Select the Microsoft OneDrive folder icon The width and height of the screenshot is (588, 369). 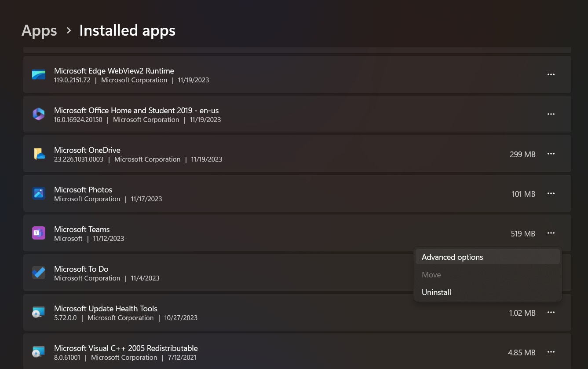point(39,154)
